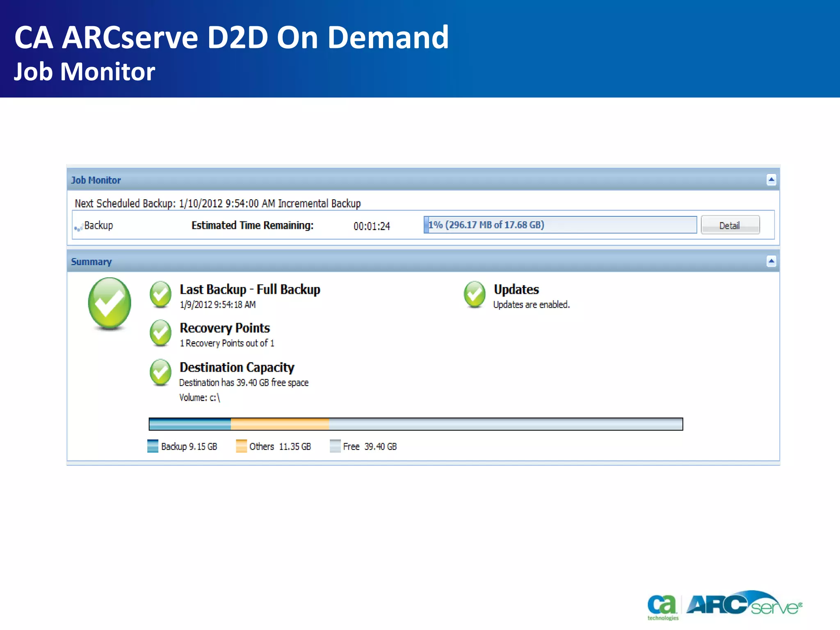The height and width of the screenshot is (630, 840).
Task: Click the orange Others legend swatch
Action: (x=241, y=446)
